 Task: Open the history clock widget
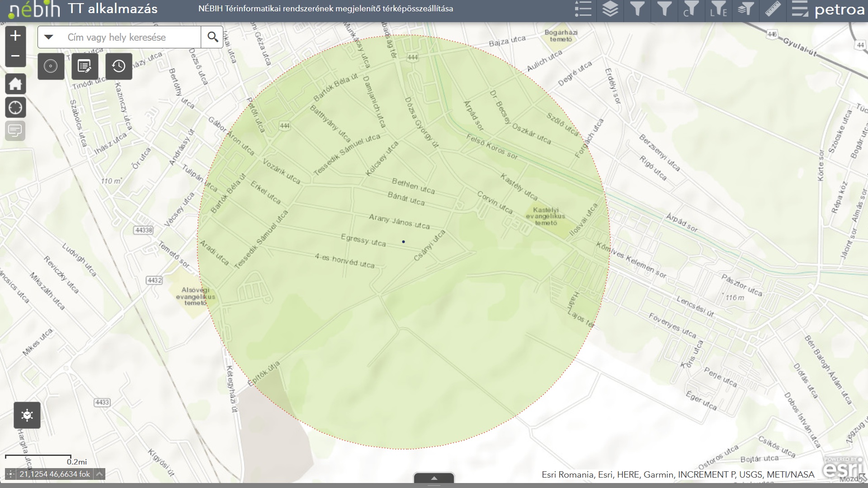[118, 66]
